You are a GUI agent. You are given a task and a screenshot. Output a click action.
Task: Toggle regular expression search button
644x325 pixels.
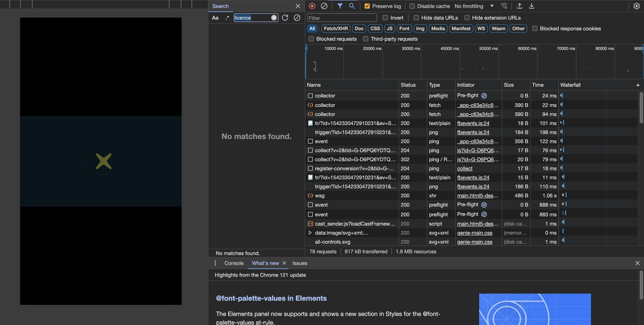point(227,18)
